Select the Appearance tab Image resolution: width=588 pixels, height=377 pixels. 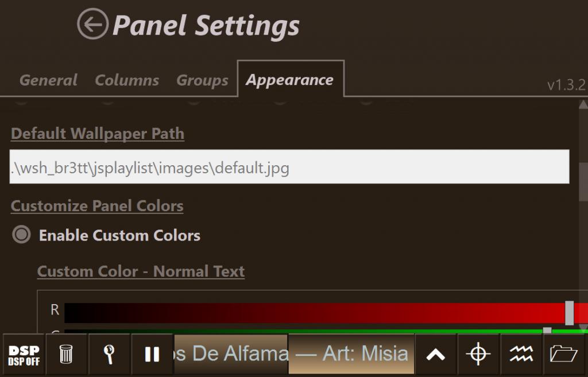click(x=289, y=80)
